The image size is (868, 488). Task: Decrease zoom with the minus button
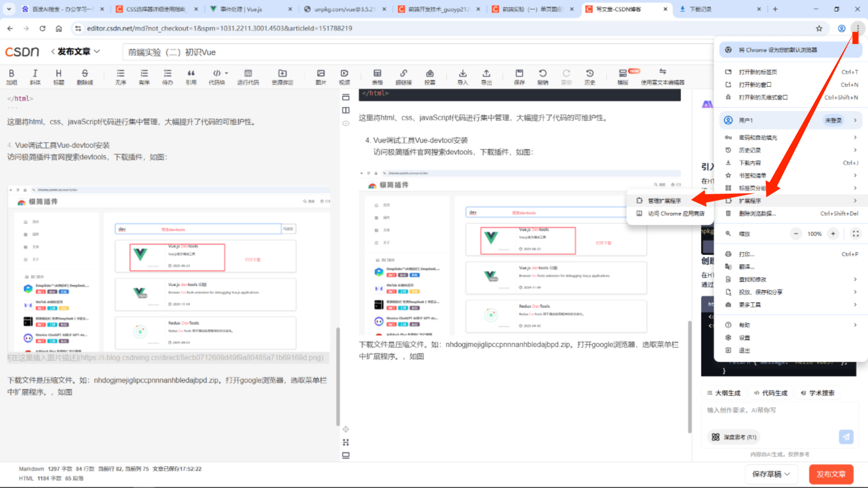pos(796,234)
